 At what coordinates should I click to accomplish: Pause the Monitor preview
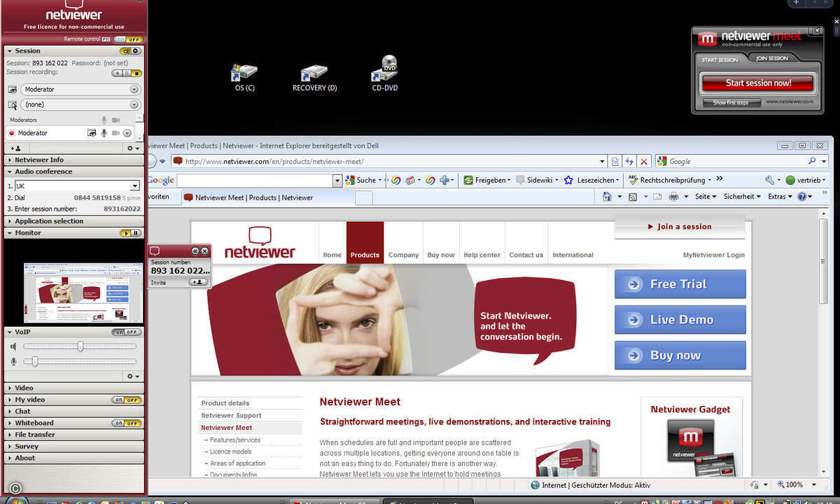click(x=136, y=232)
